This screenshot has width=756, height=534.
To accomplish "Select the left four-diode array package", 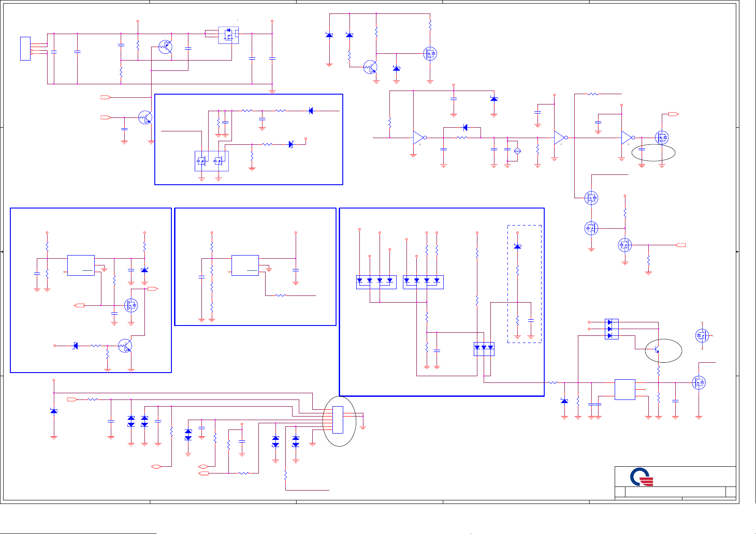I will coord(376,282).
